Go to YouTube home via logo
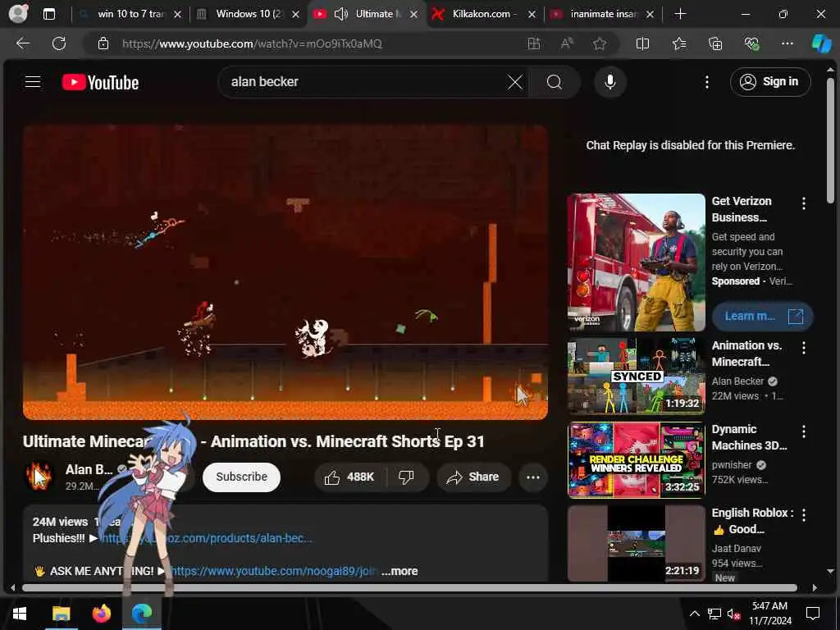The width and height of the screenshot is (840, 630). coord(100,83)
